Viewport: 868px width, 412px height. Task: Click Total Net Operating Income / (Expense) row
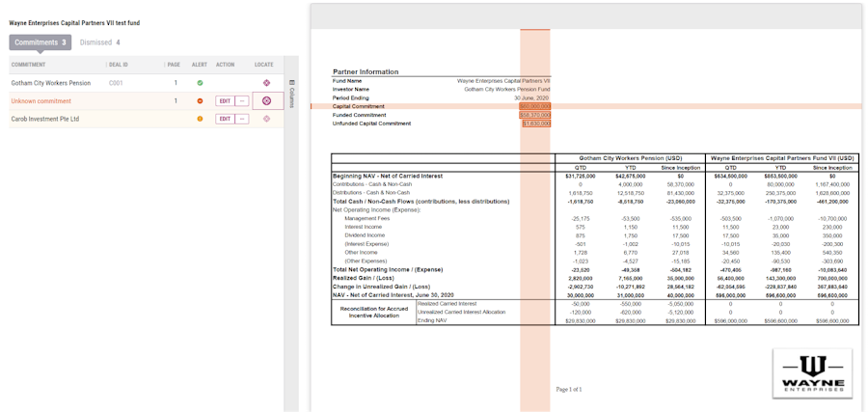click(388, 270)
